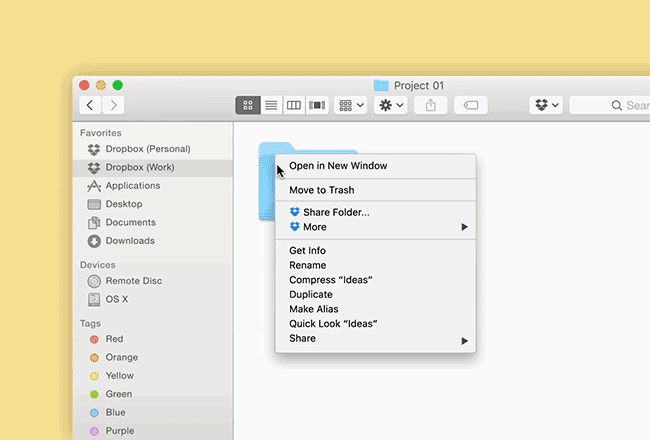Viewport: 650px width, 440px height.
Task: Click the Finder back arrow button
Action: (x=90, y=105)
